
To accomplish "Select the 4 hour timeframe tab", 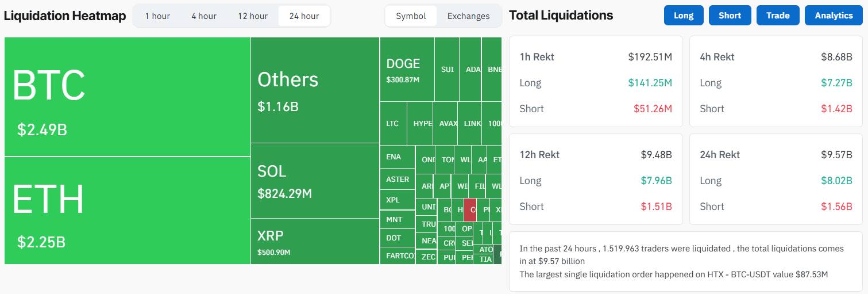I will coord(204,16).
